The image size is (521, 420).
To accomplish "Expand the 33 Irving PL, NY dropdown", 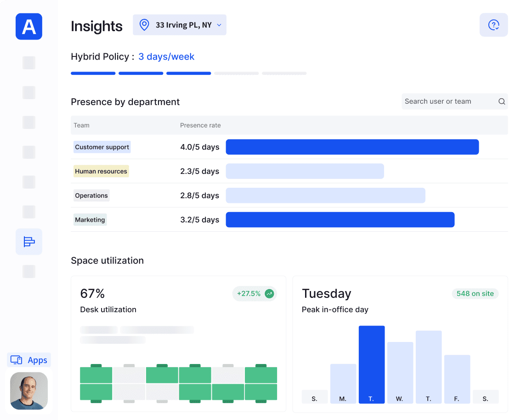I will pos(180,25).
